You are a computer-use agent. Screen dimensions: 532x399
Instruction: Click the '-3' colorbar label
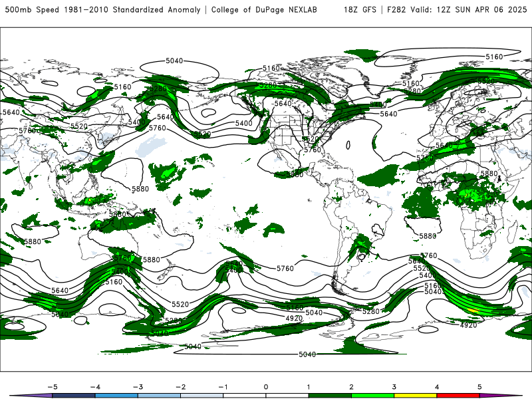click(138, 387)
